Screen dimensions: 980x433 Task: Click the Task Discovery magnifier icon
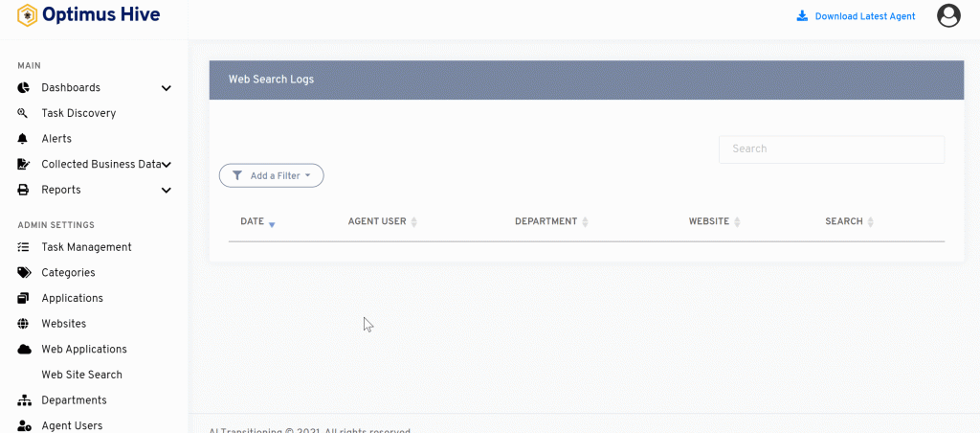[23, 113]
